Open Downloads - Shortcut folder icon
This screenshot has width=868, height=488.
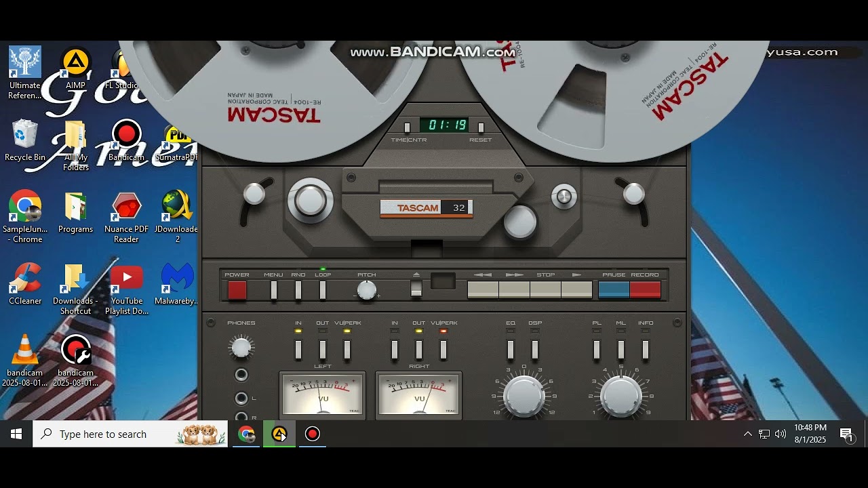click(x=76, y=289)
